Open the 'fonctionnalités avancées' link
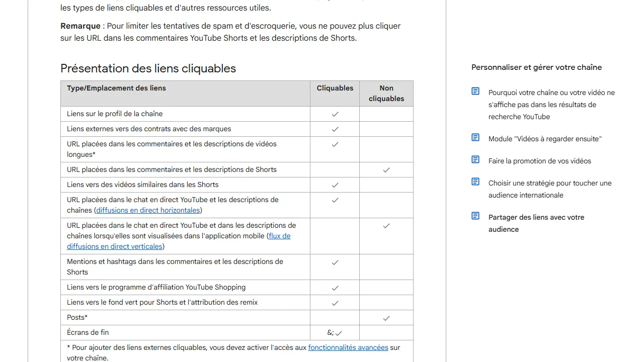 [x=348, y=347]
